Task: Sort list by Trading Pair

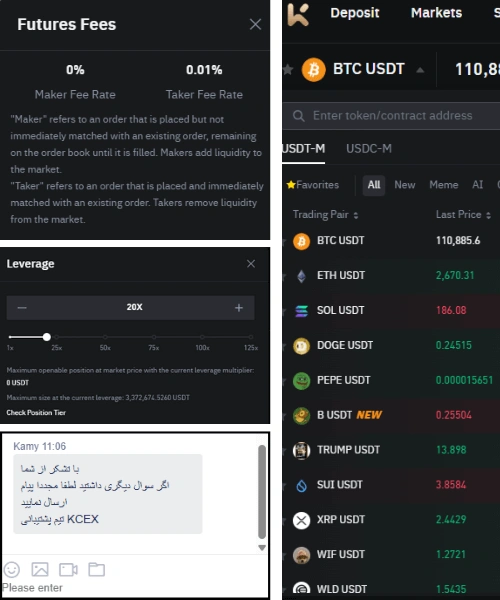Action: [326, 215]
